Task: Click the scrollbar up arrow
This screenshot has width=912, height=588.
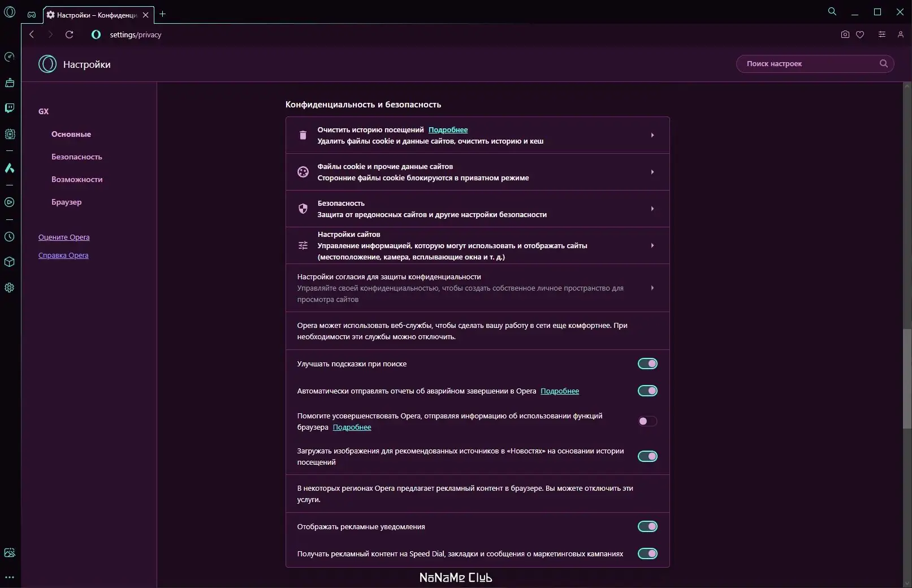Action: (x=907, y=86)
